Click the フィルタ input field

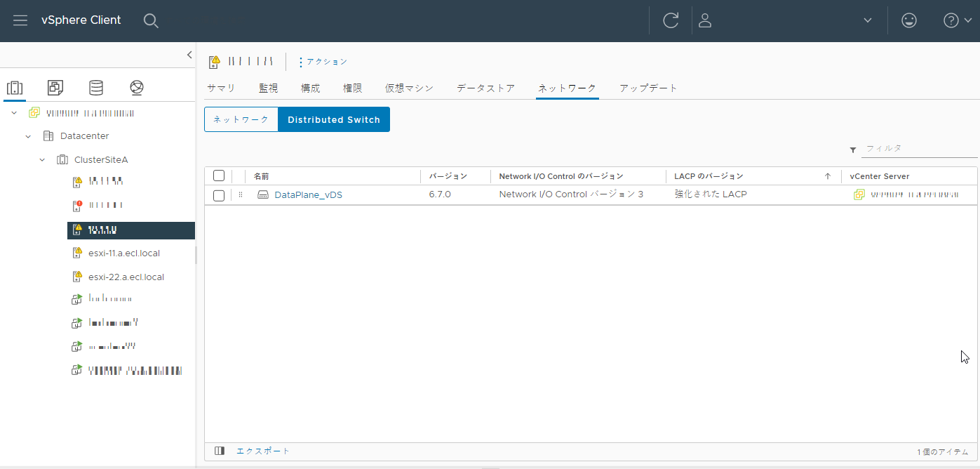(918, 149)
